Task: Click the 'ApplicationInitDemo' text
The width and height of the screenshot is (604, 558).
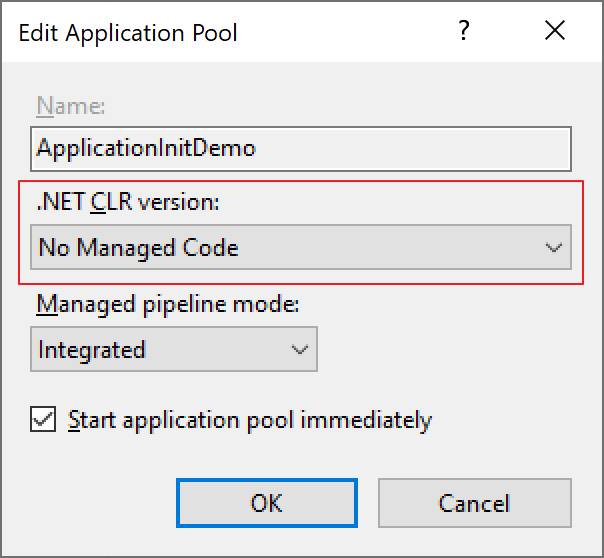Action: pos(146,148)
